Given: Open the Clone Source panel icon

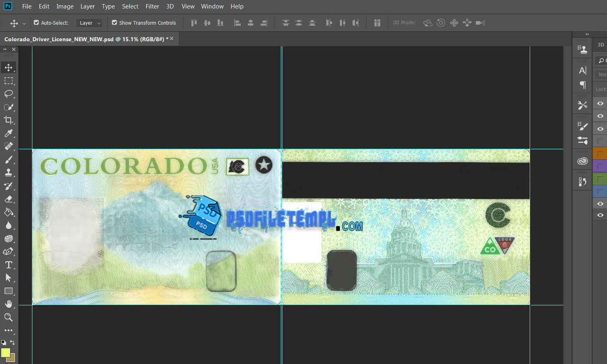Looking at the screenshot, I should [582, 49].
